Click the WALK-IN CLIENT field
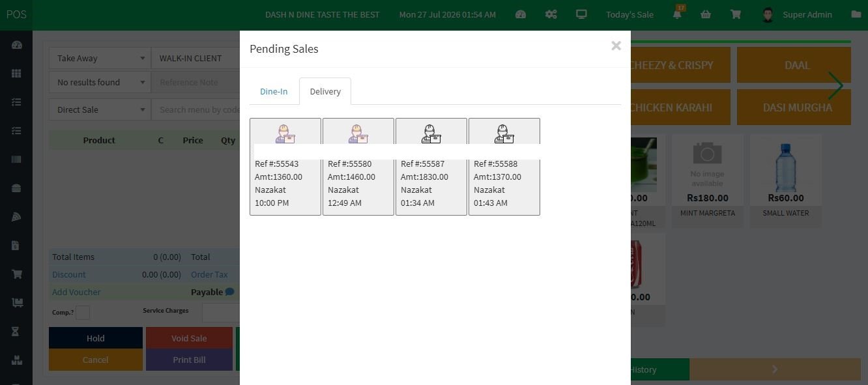 195,58
